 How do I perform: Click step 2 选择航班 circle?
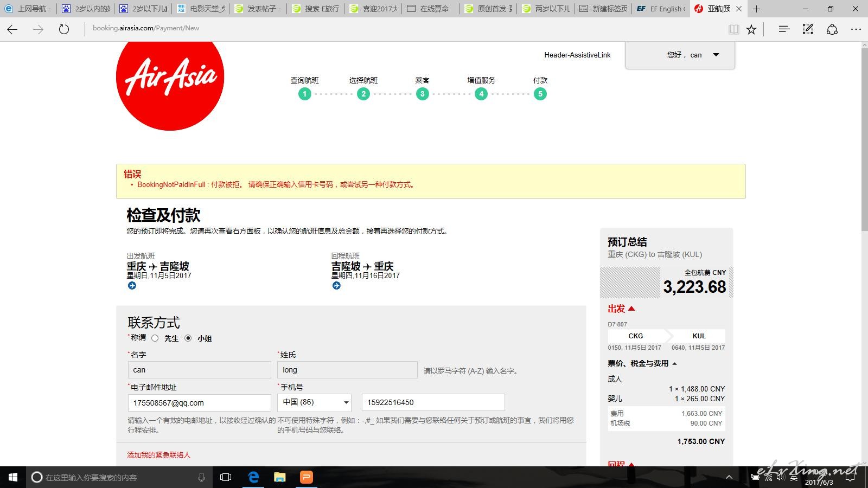coord(363,94)
